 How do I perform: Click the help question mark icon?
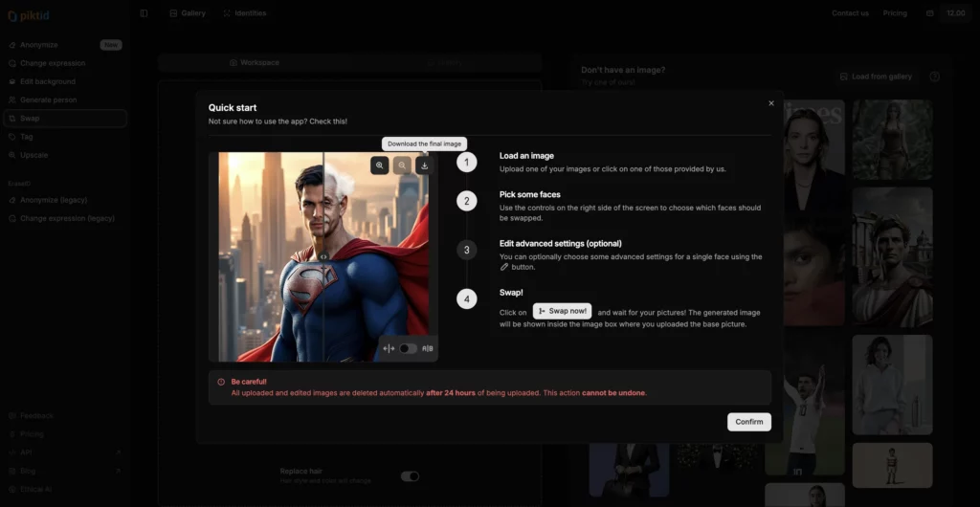934,77
